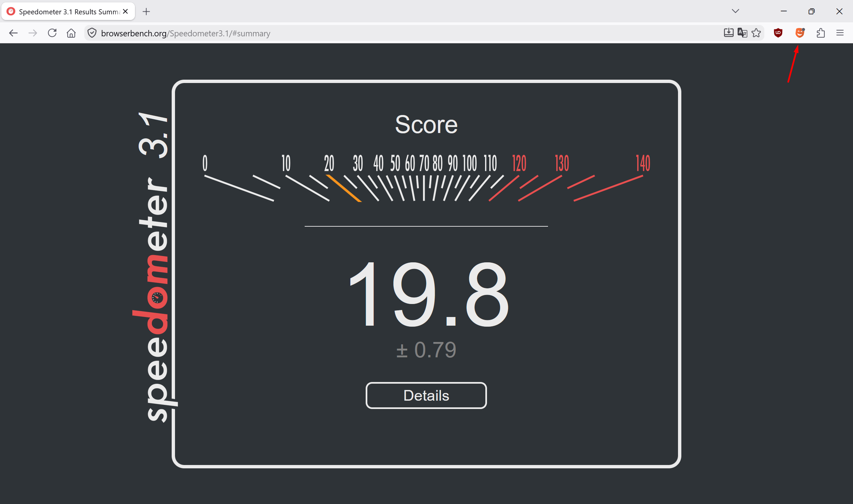
Task: Translate this page
Action: [x=742, y=33]
